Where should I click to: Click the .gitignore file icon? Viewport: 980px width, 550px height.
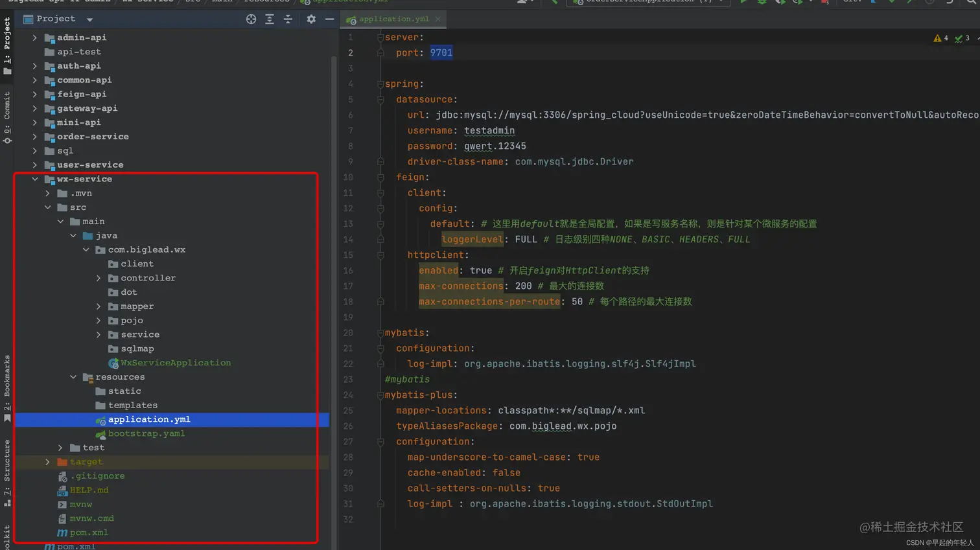tap(62, 476)
